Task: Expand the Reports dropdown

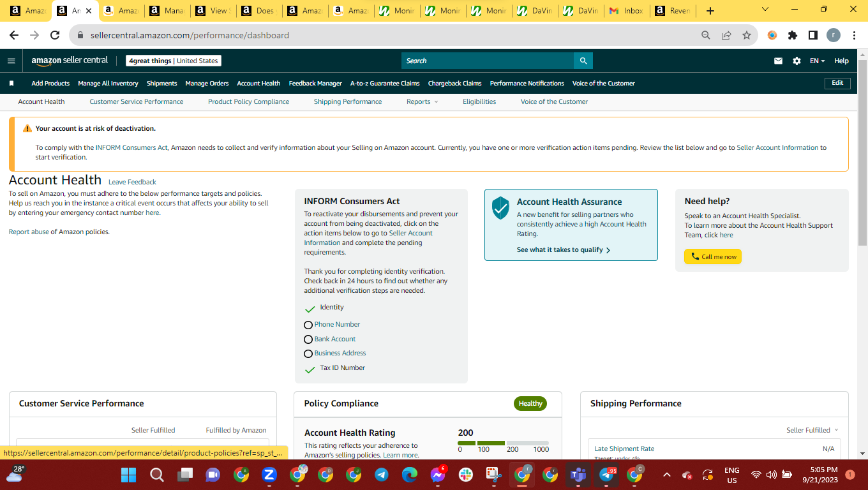Action: pos(423,102)
